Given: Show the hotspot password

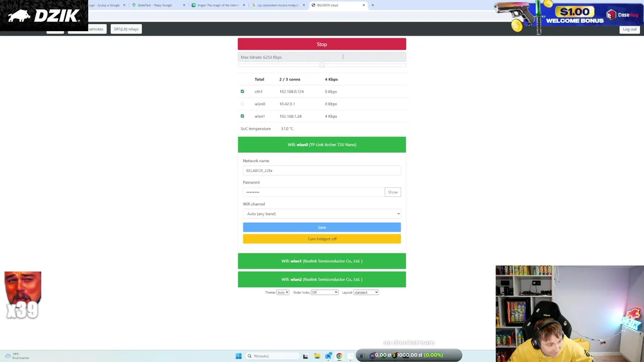Looking at the screenshot, I should coord(392,192).
